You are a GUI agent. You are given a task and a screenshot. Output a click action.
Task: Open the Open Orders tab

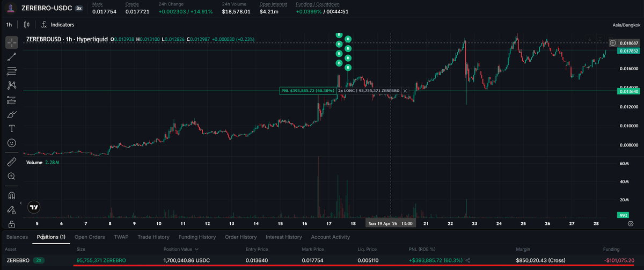[x=90, y=237]
